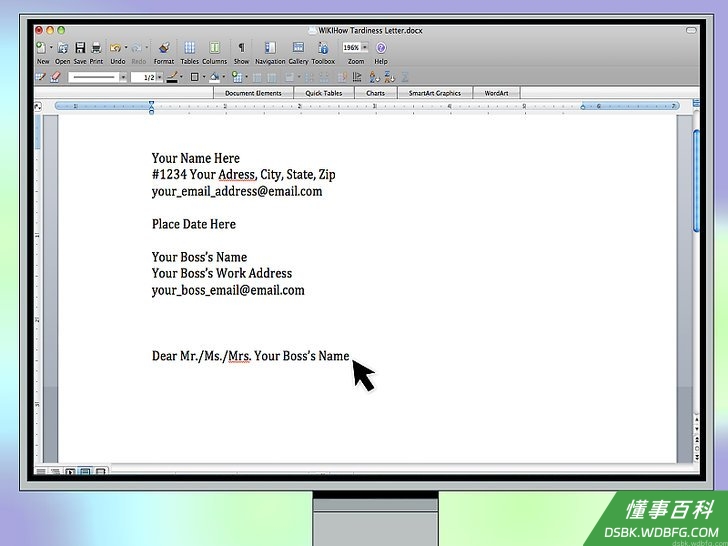Open the New document dropdown arrow

pos(51,47)
